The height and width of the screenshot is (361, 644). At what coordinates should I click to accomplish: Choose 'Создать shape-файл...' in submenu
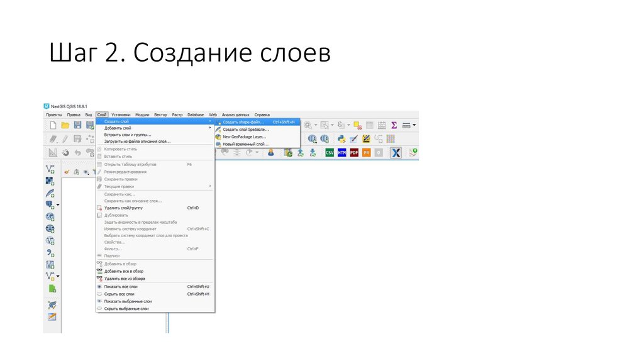(x=257, y=123)
